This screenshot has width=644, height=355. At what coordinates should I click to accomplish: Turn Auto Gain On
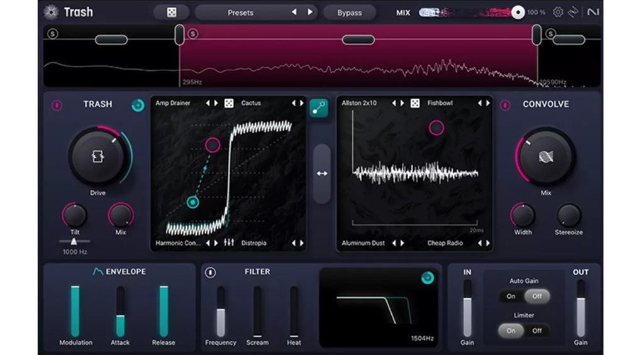point(511,297)
